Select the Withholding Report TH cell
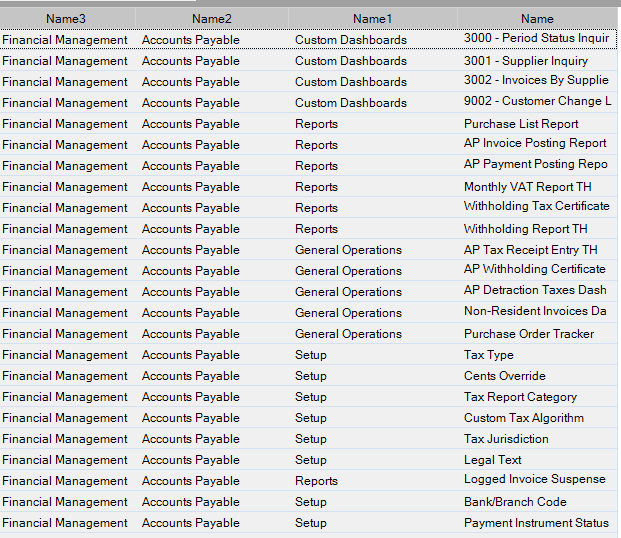 537,229
